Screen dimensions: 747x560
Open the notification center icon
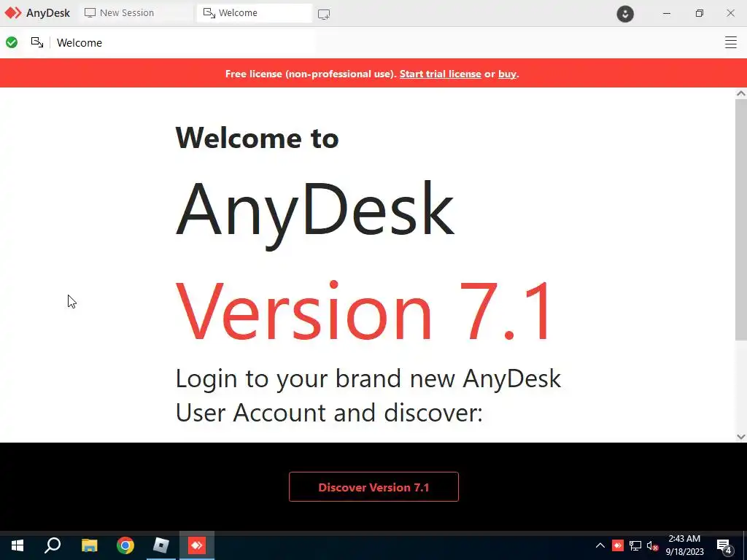click(x=724, y=545)
